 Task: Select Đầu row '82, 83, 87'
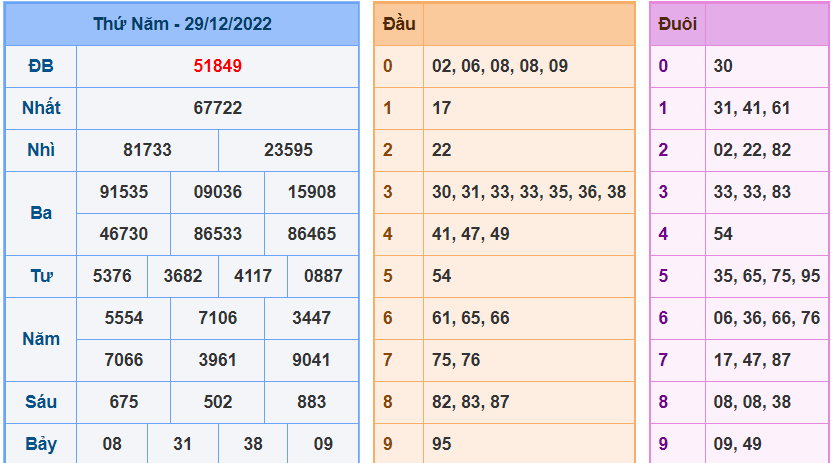tap(471, 402)
